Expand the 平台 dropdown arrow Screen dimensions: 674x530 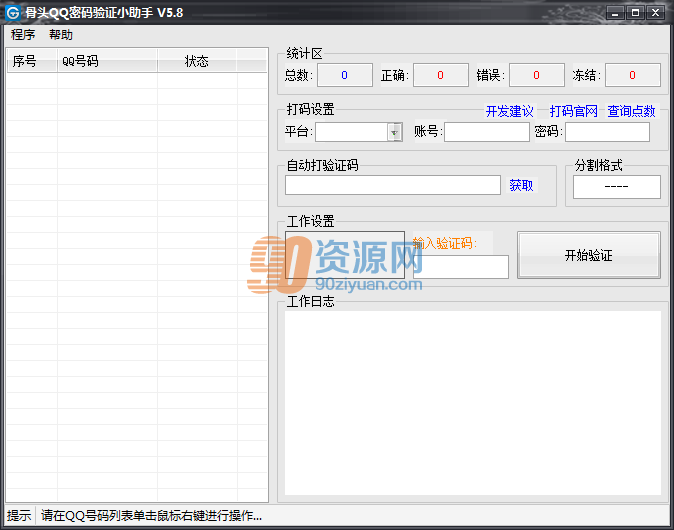[x=394, y=132]
